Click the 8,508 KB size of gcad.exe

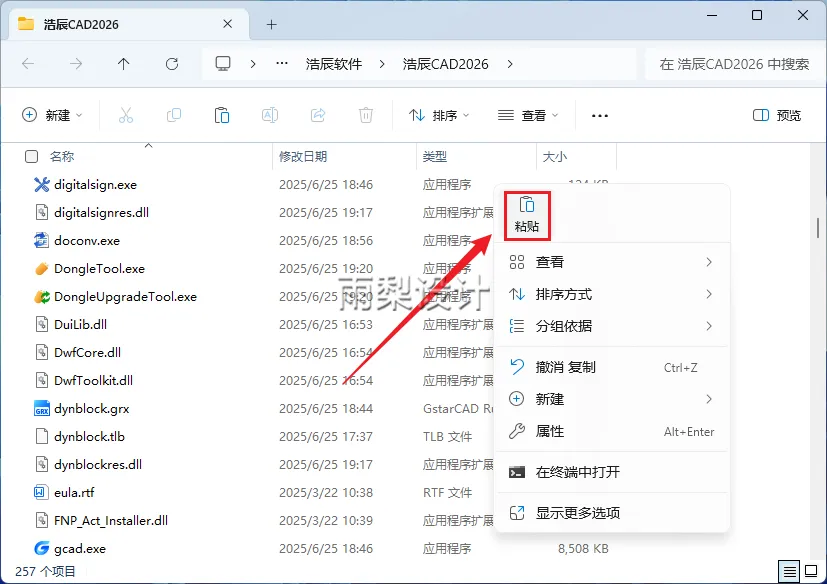pyautogui.click(x=583, y=549)
